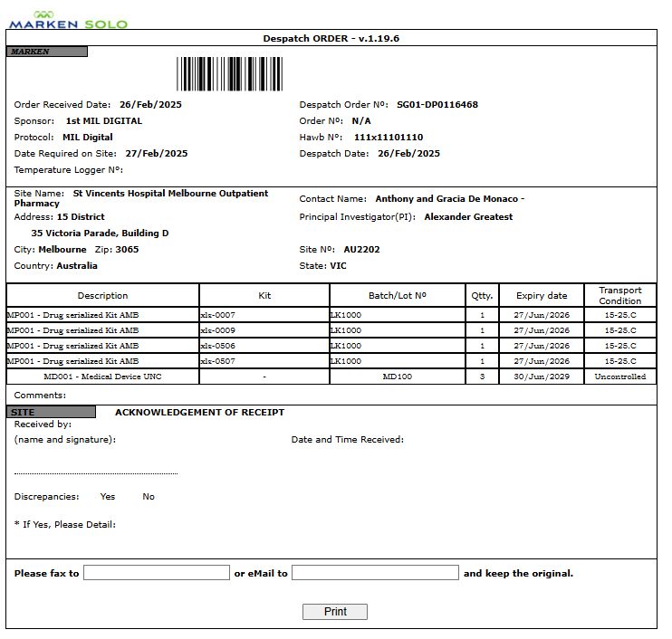Click the SITE section label
Viewport: 672px width, 639px height.
51,412
